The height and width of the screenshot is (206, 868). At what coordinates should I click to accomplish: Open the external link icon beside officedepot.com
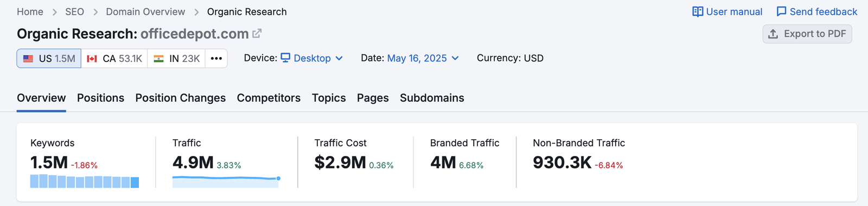coord(257,34)
